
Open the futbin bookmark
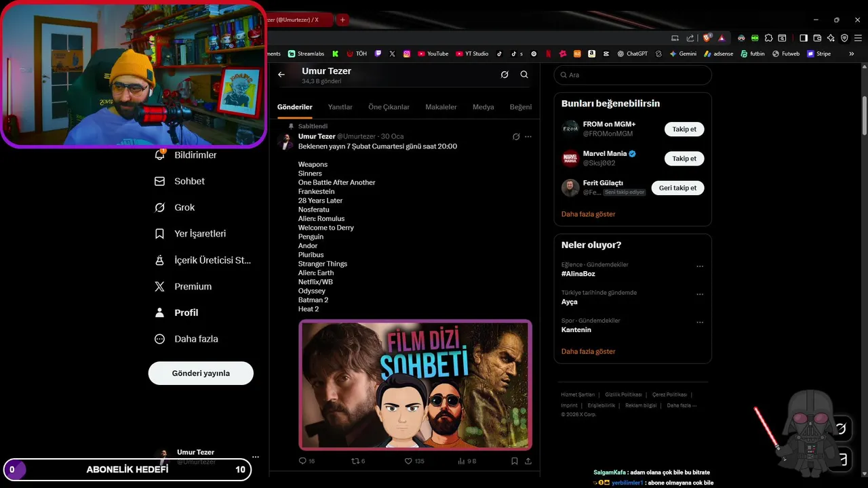[x=753, y=54]
